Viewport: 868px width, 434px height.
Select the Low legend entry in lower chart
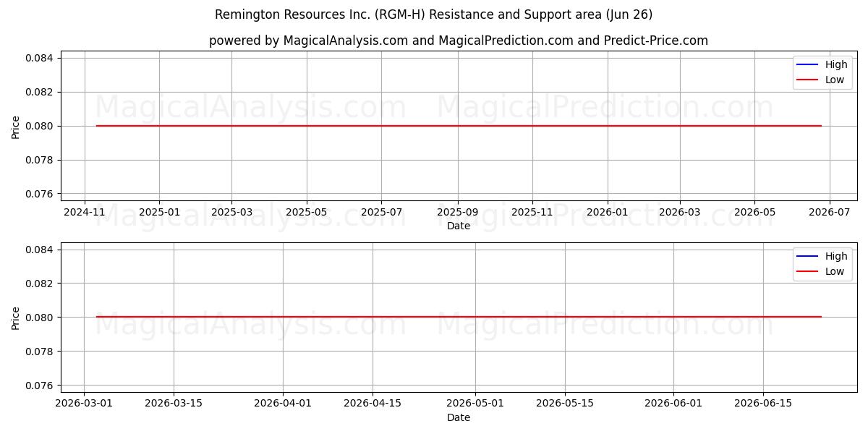coord(821,272)
